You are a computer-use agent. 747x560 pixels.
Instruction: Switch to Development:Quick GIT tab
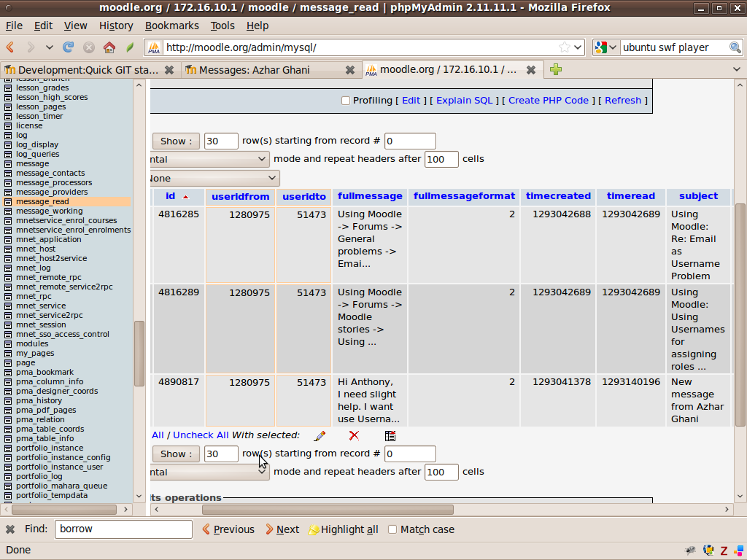88,70
